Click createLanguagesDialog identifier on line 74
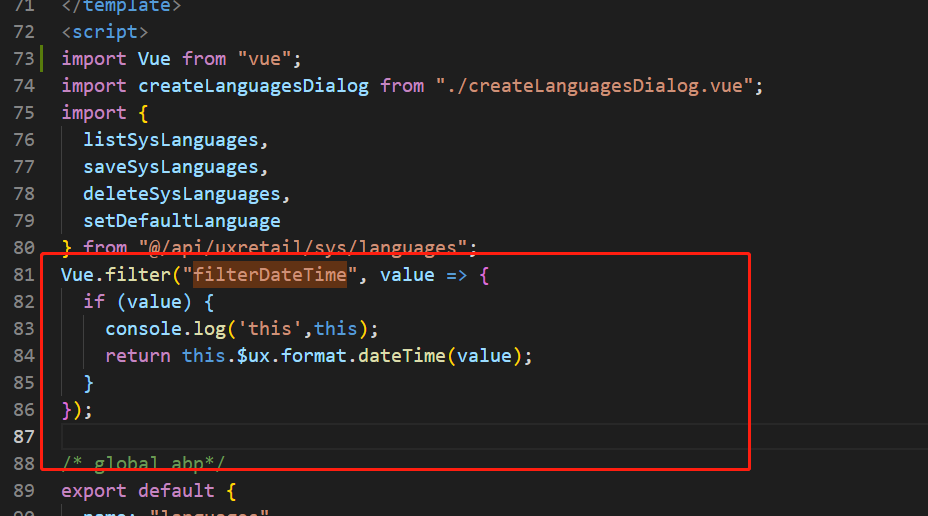928x516 pixels. [253, 86]
